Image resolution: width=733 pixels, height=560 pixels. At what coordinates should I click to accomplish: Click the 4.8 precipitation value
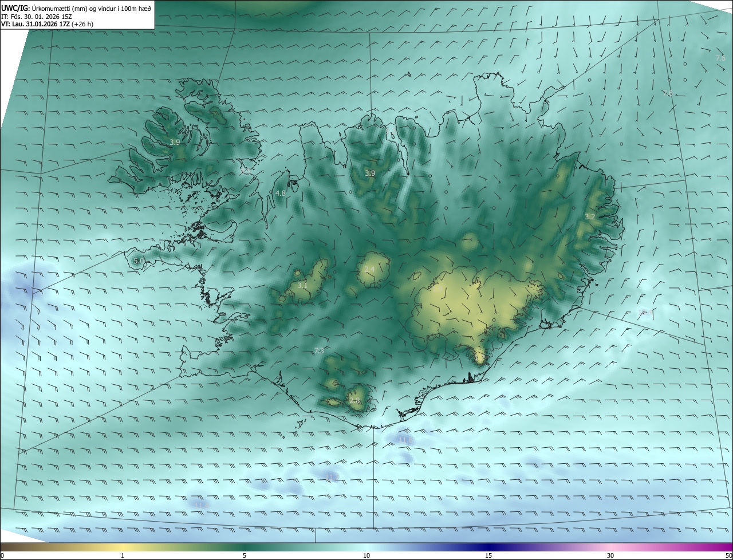pyautogui.click(x=280, y=194)
